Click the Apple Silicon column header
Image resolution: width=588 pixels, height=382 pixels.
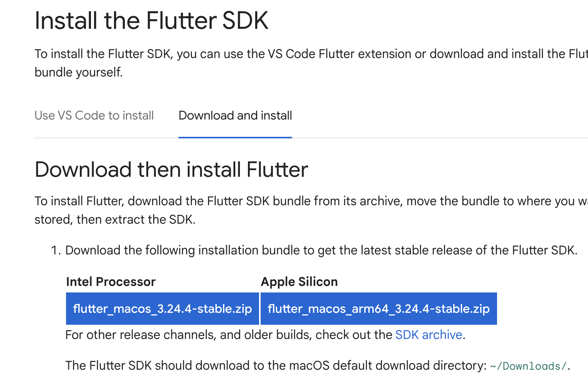pyautogui.click(x=299, y=282)
